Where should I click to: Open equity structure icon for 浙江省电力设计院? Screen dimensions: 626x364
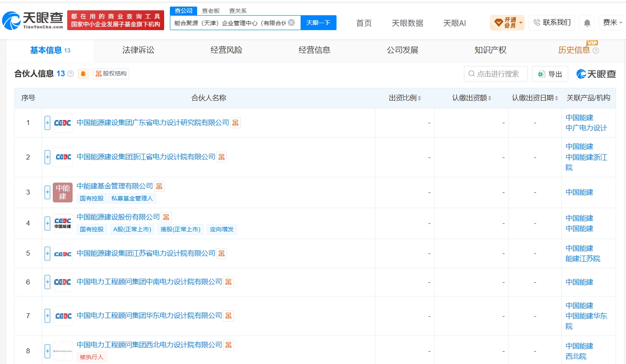pos(221,157)
